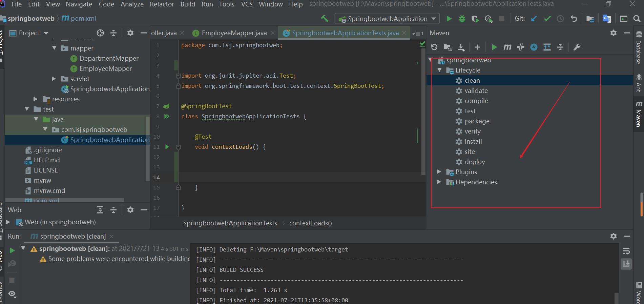Add Maven project with plus icon
Viewport: 644px width, 304px height.
click(477, 47)
